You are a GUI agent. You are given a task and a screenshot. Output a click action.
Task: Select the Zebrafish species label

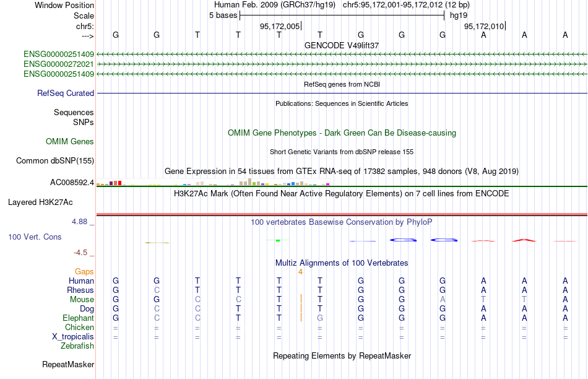click(x=77, y=346)
